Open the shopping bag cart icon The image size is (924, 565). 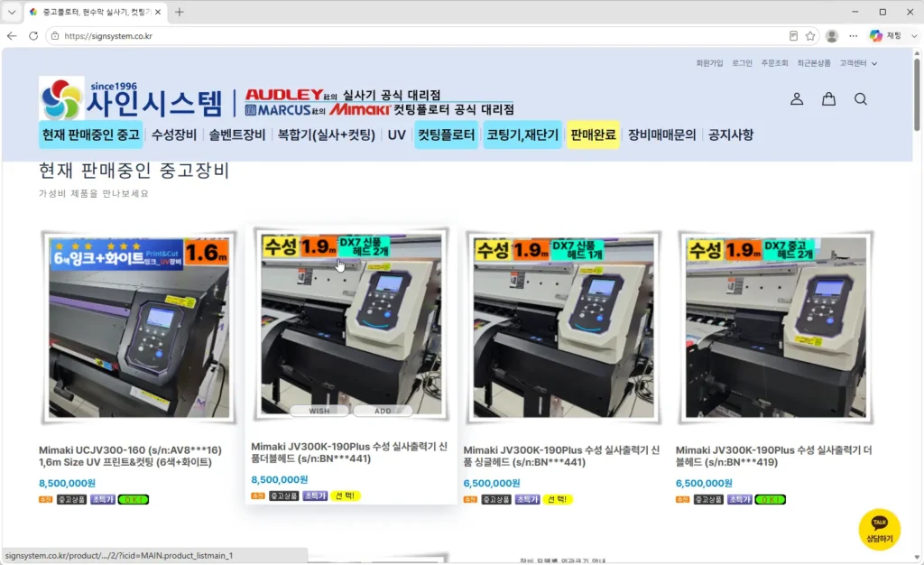pyautogui.click(x=828, y=99)
